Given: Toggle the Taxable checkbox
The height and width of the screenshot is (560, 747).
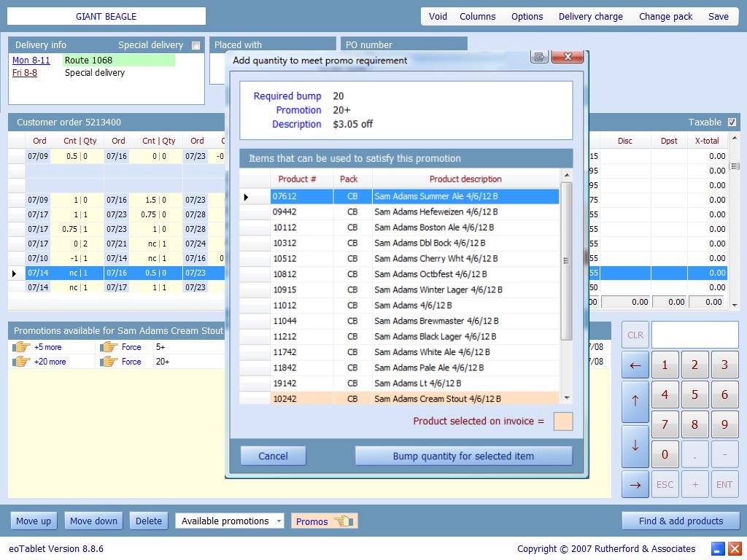Looking at the screenshot, I should pos(732,122).
